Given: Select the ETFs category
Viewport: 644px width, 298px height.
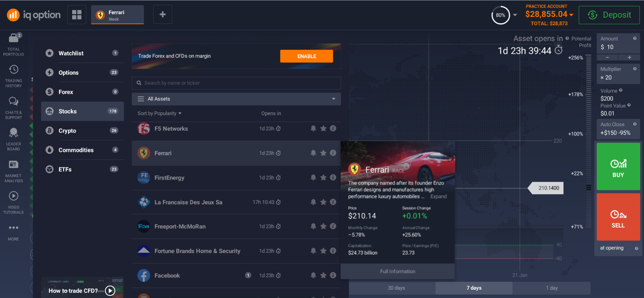Looking at the screenshot, I should pyautogui.click(x=82, y=169).
